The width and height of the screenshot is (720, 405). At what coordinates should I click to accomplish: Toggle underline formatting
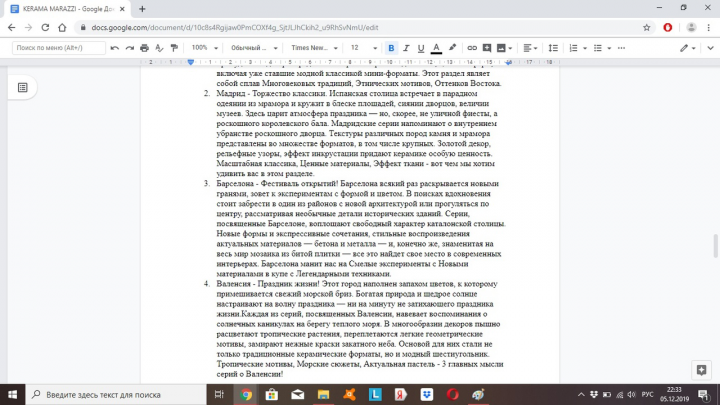(x=421, y=48)
